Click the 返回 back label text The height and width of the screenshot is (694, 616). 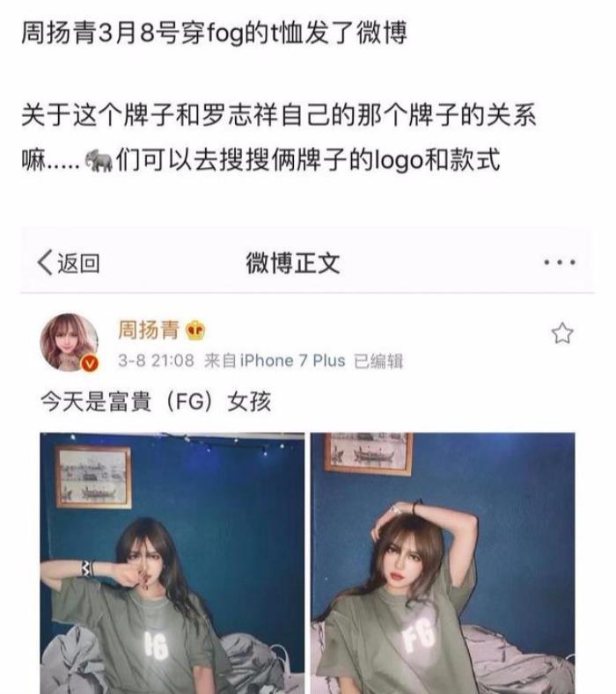pyautogui.click(x=79, y=263)
